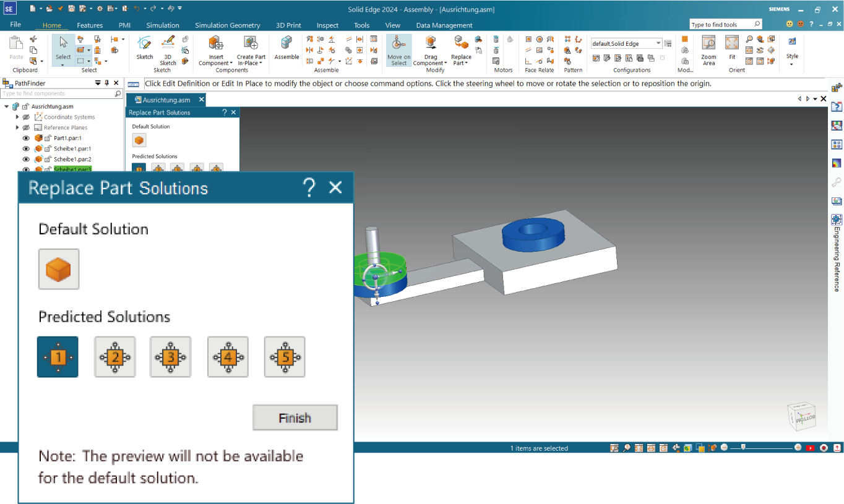Switch to the Features ribbon tab

(90, 25)
